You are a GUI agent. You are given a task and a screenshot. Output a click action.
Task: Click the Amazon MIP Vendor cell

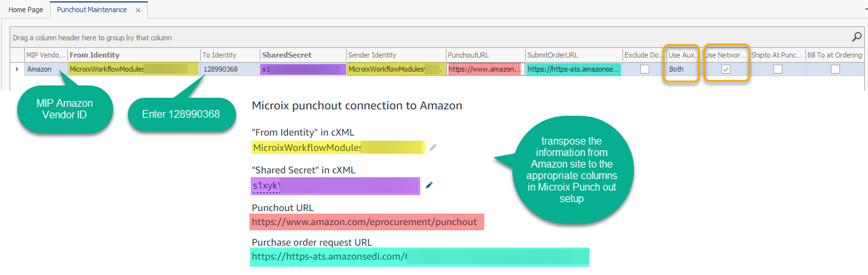[45, 69]
